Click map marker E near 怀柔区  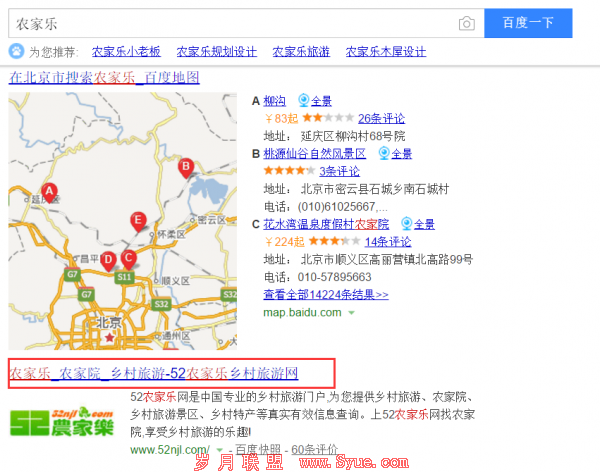(x=138, y=221)
